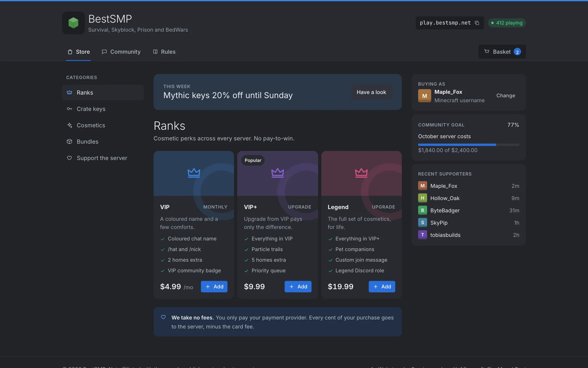Screen dimensions: 588x368
Task: Click the 412 playing status badge
Action: point(507,23)
